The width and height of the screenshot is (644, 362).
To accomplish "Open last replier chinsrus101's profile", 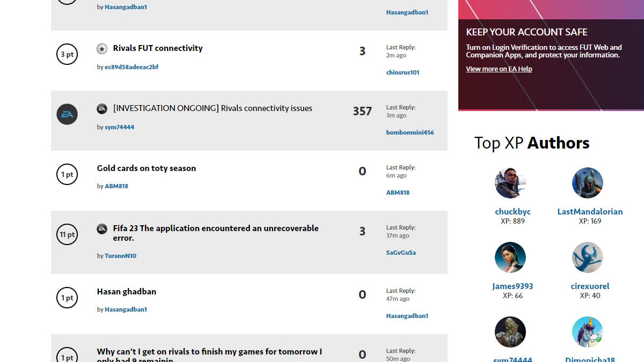I will (402, 72).
